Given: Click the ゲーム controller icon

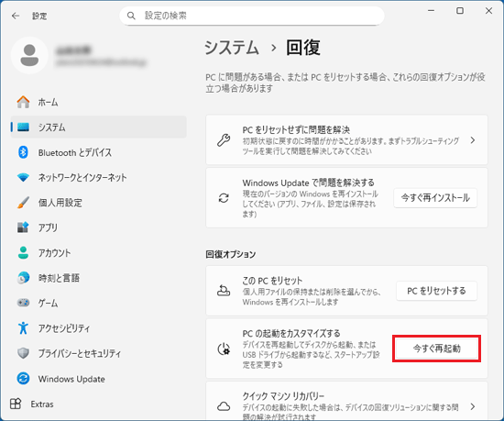Looking at the screenshot, I should click(23, 303).
